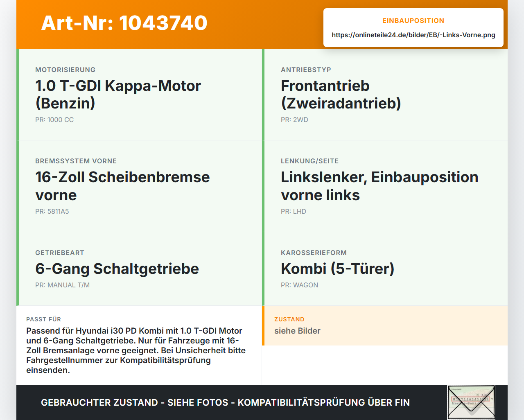The height and width of the screenshot is (420, 524).
Task: Click the PR: 5811A5 code
Action: (52, 212)
